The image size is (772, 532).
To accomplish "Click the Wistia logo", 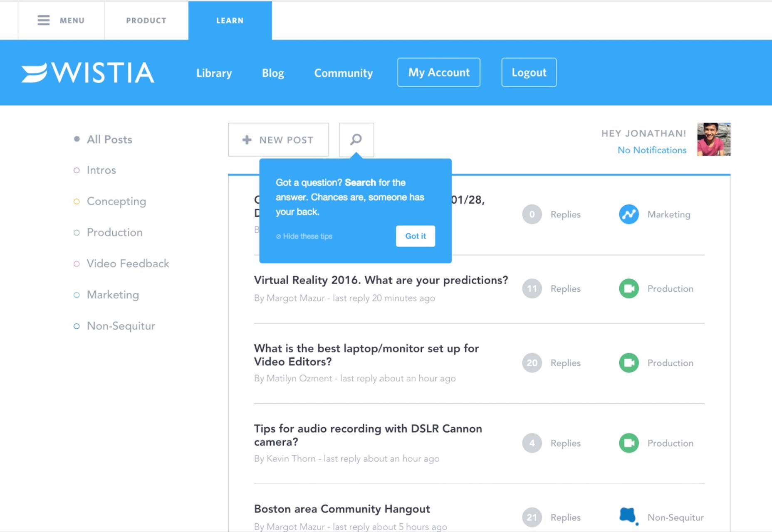I will pyautogui.click(x=88, y=73).
